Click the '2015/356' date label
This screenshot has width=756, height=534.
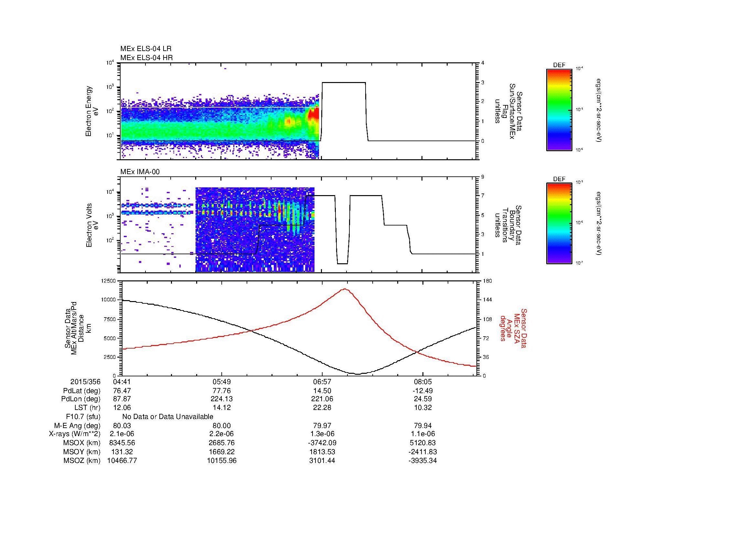pos(85,382)
